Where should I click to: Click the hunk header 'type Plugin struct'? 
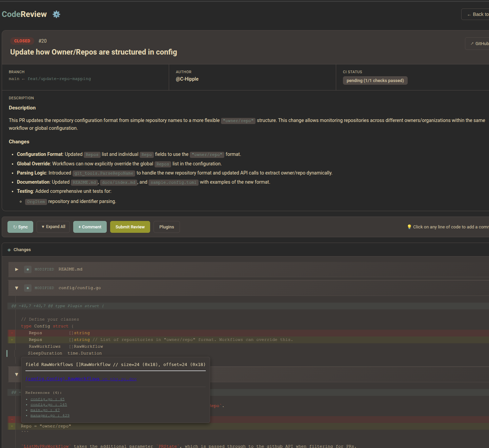coord(248,306)
